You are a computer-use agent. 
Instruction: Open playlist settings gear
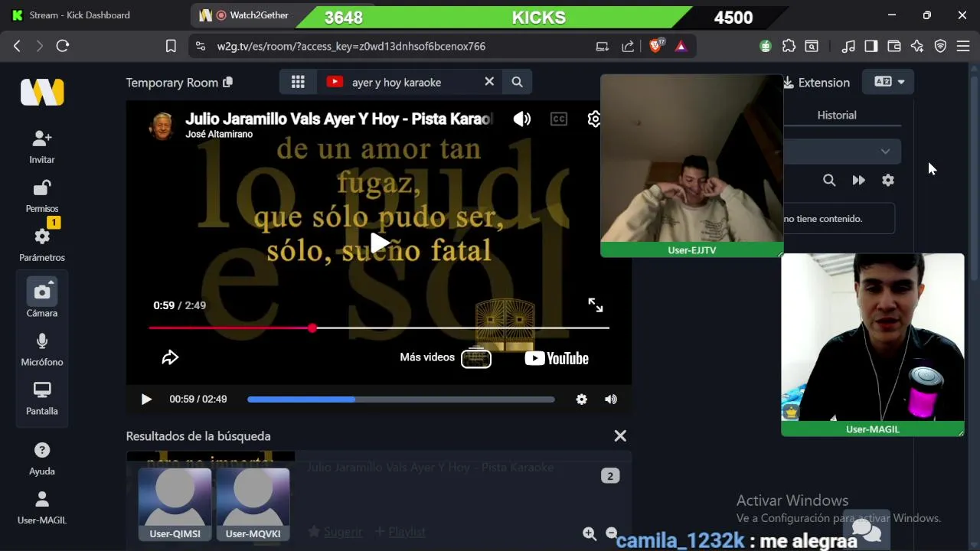[x=888, y=181]
